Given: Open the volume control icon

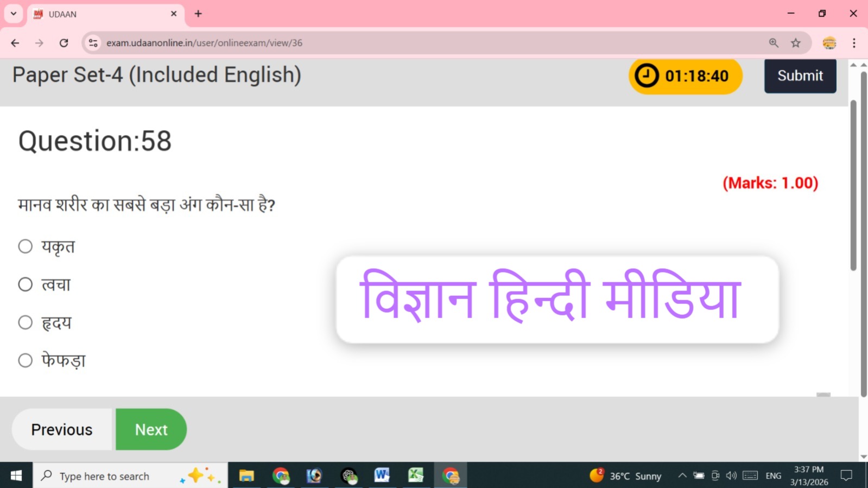Looking at the screenshot, I should (x=731, y=476).
